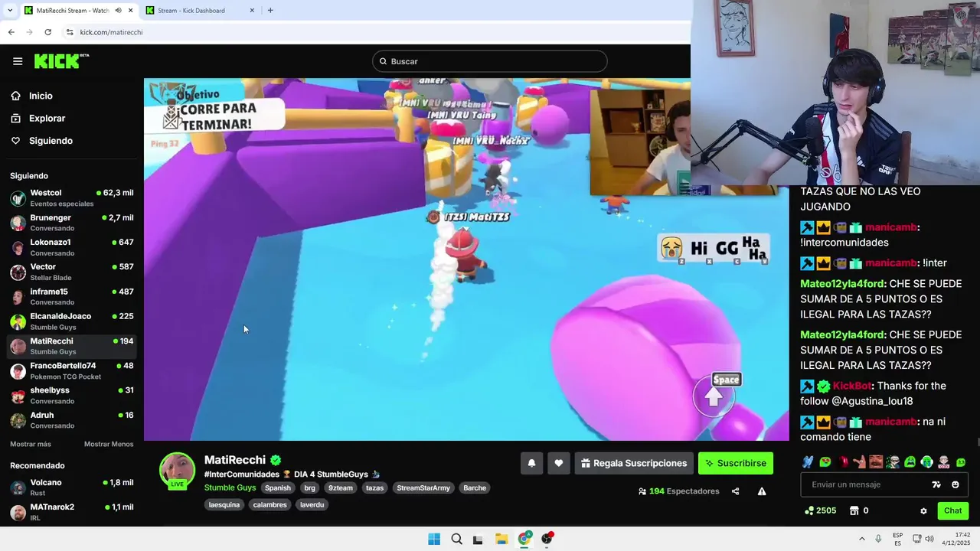Open the Stumble Guys category link
The height and width of the screenshot is (551, 980).
pos(230,487)
